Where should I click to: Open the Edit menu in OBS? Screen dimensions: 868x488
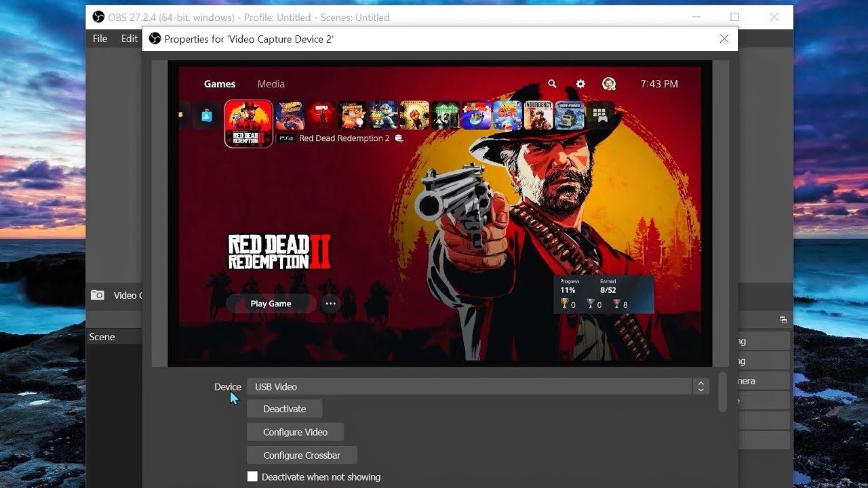click(x=129, y=39)
